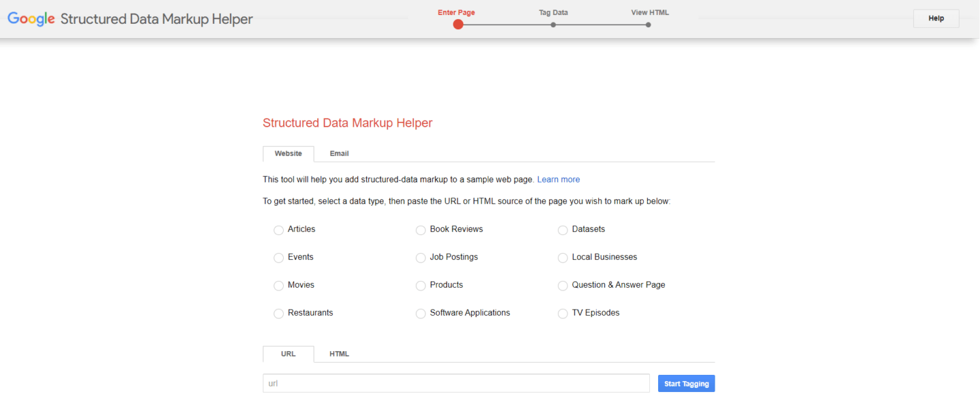Switch to the Email tab

(x=339, y=153)
